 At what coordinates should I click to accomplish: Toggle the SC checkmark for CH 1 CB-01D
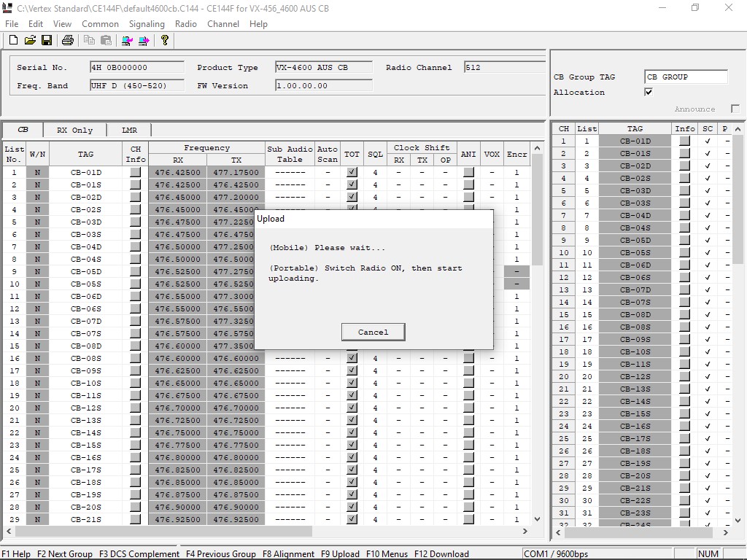(x=708, y=141)
